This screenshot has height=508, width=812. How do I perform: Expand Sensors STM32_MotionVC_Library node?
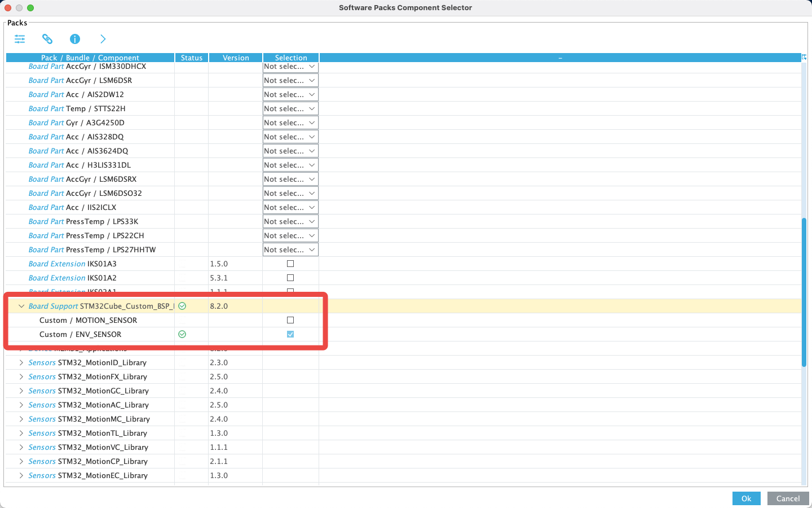coord(21,447)
